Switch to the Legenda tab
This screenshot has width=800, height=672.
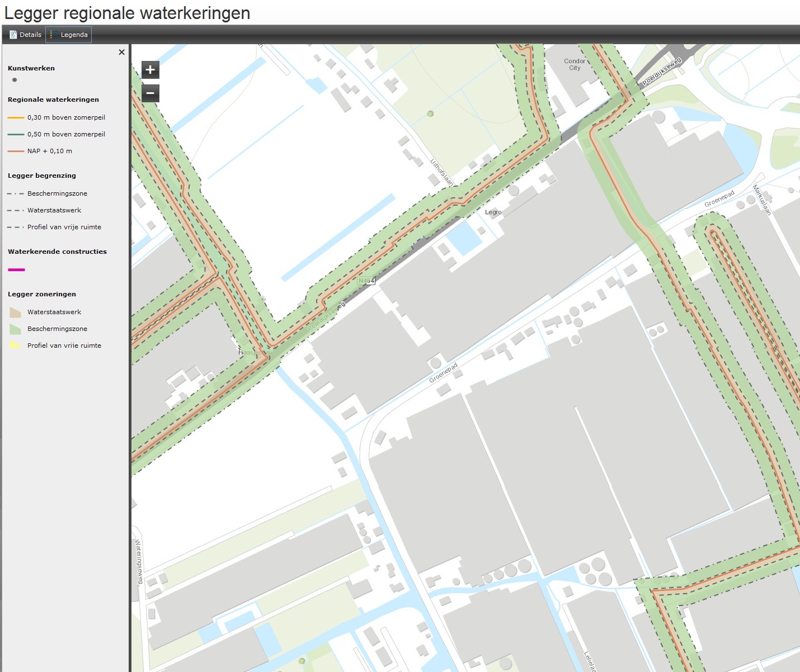tap(69, 35)
